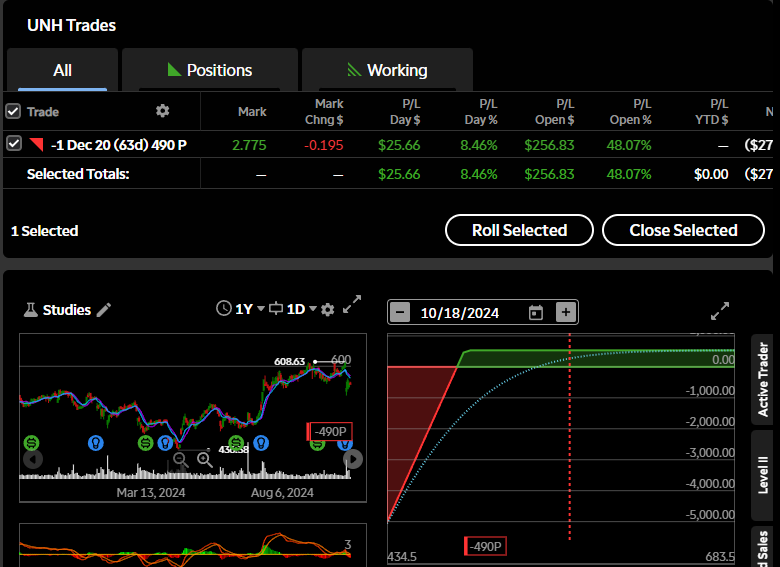This screenshot has height=567, width=780.
Task: Click the UNH Trades panel title
Action: pos(72,25)
